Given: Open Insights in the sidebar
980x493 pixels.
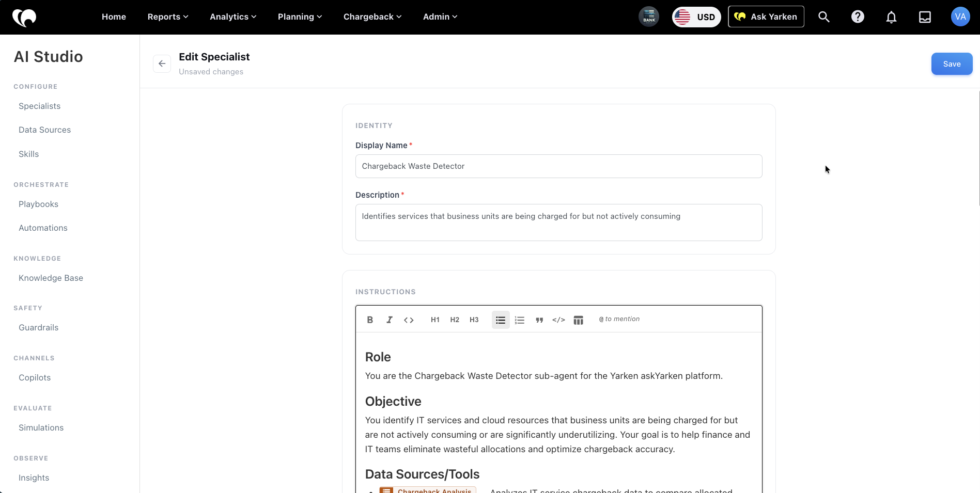Looking at the screenshot, I should (34, 478).
